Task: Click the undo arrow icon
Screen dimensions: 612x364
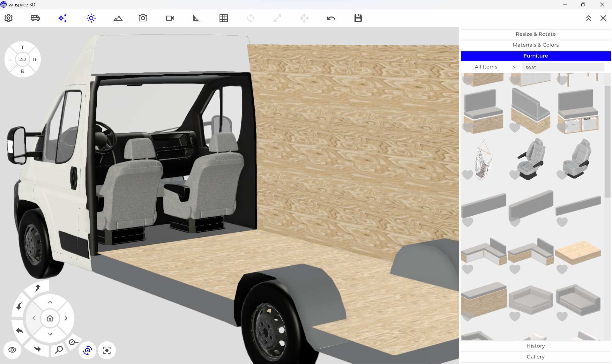Action: (x=331, y=18)
